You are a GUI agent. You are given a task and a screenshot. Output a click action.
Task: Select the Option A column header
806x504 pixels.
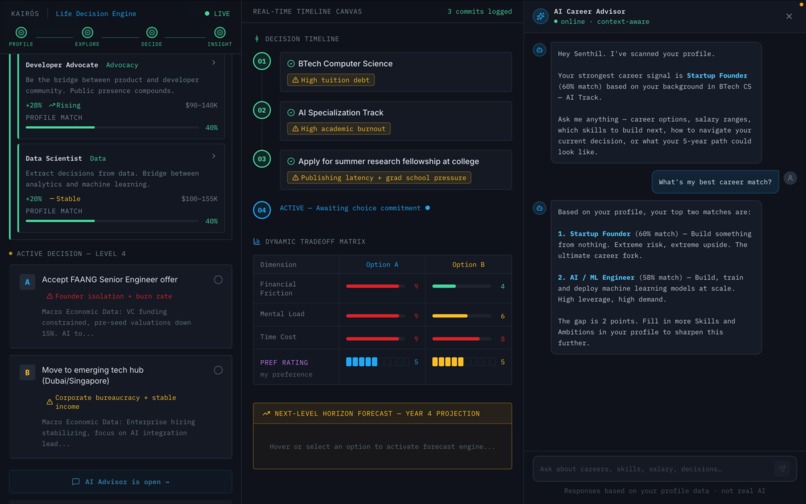click(382, 264)
